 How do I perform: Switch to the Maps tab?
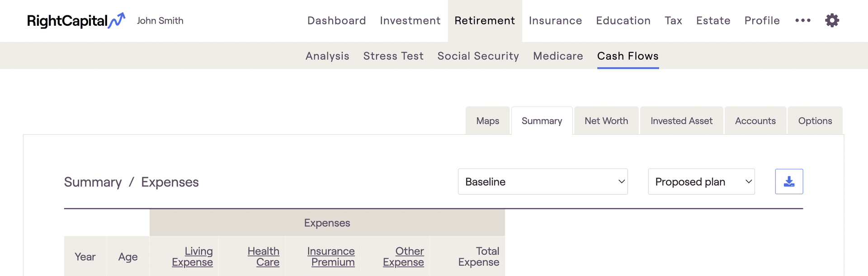tap(487, 121)
